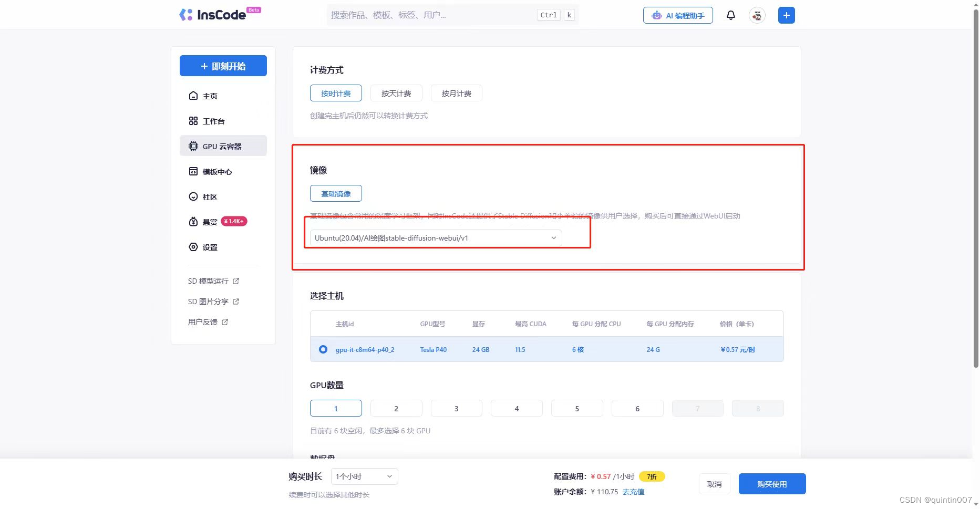Open 设置 in sidebar
980x509 pixels.
(223, 247)
